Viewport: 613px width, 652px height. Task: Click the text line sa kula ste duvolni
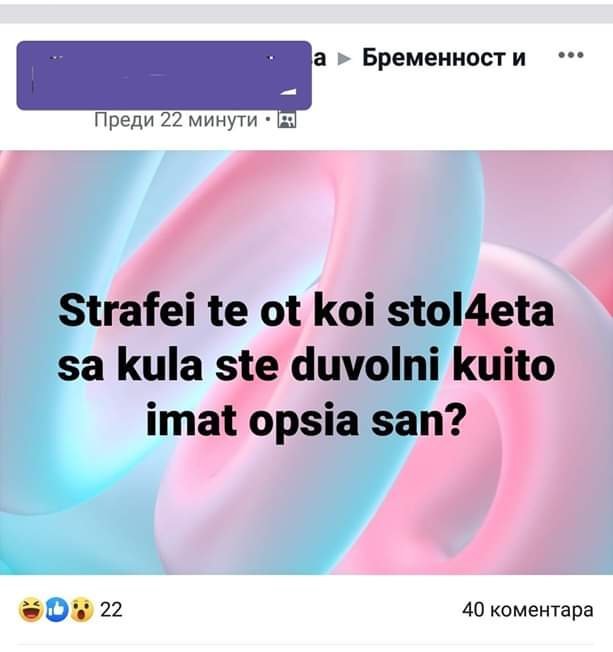306,366
